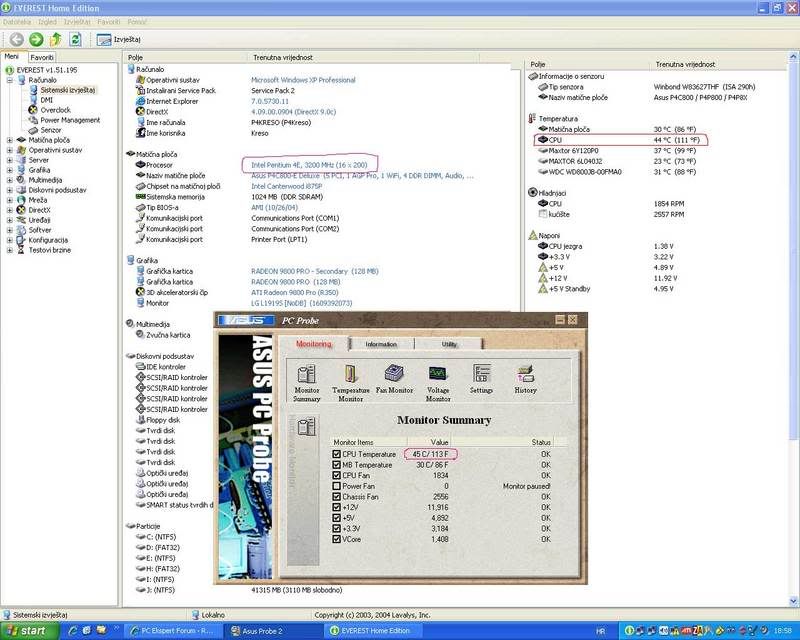Expand the DirectX tree node

pos(10,210)
